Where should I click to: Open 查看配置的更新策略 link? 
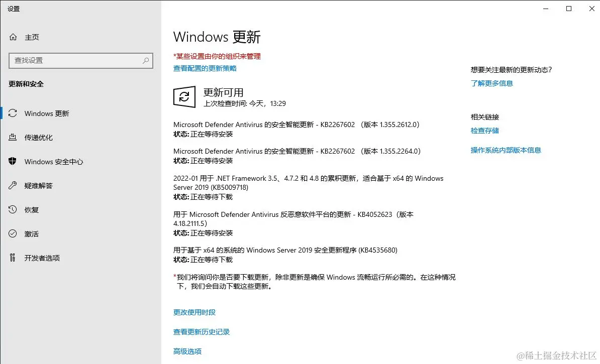[x=205, y=68]
